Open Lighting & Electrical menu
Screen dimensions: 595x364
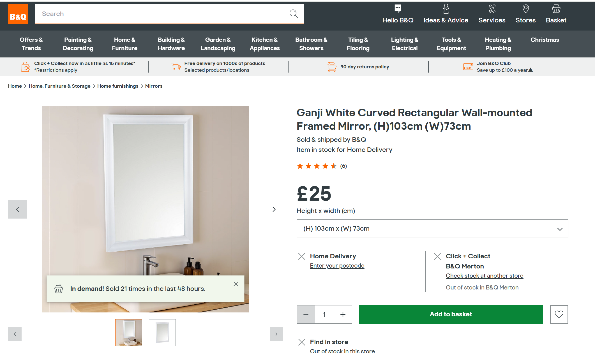coord(404,44)
